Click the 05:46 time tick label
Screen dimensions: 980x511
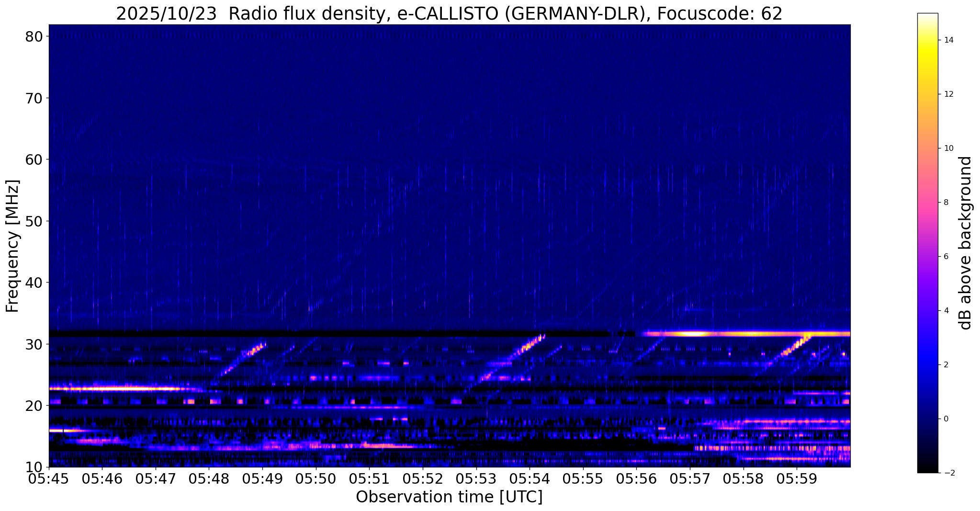coord(102,479)
